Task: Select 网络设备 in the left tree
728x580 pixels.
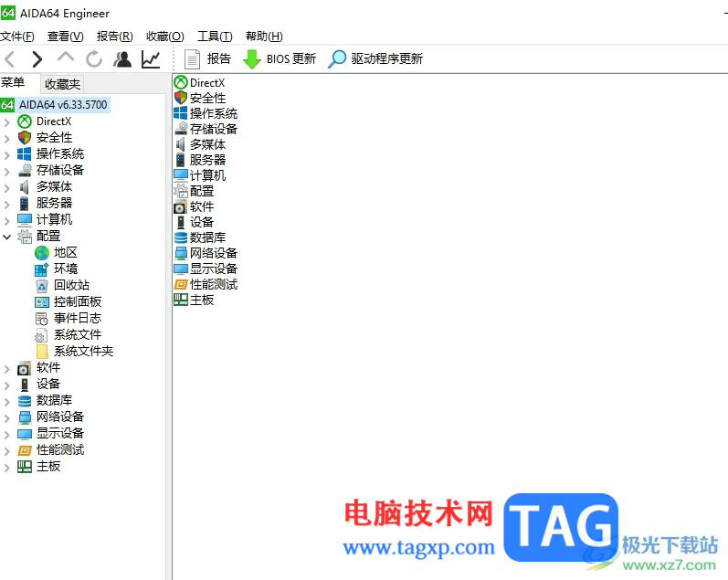Action: 60,417
